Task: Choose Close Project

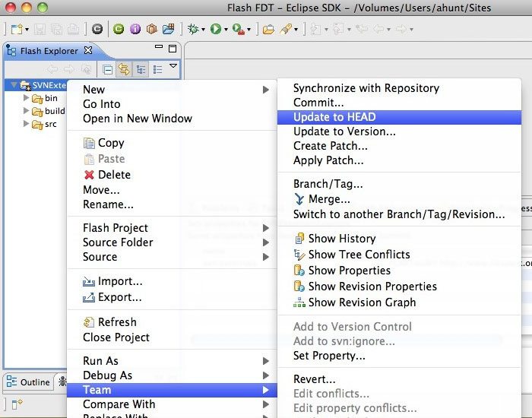Action: point(172,337)
